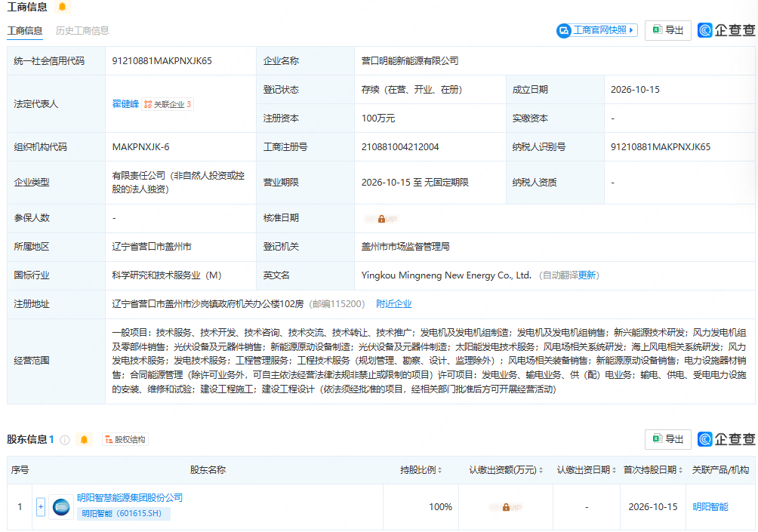
Task: Export business info via top 导出 button
Action: (x=667, y=30)
